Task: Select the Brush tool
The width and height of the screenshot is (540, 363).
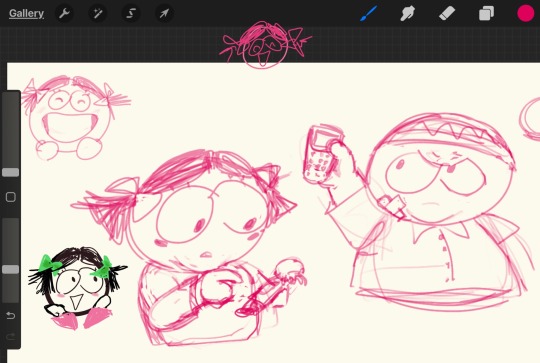Action: [368, 13]
